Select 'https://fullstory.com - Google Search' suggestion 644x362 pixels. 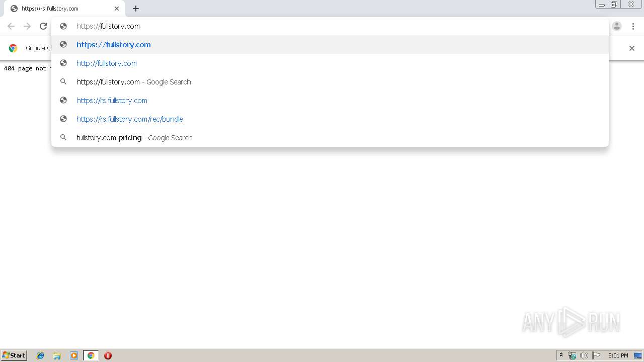330,82
